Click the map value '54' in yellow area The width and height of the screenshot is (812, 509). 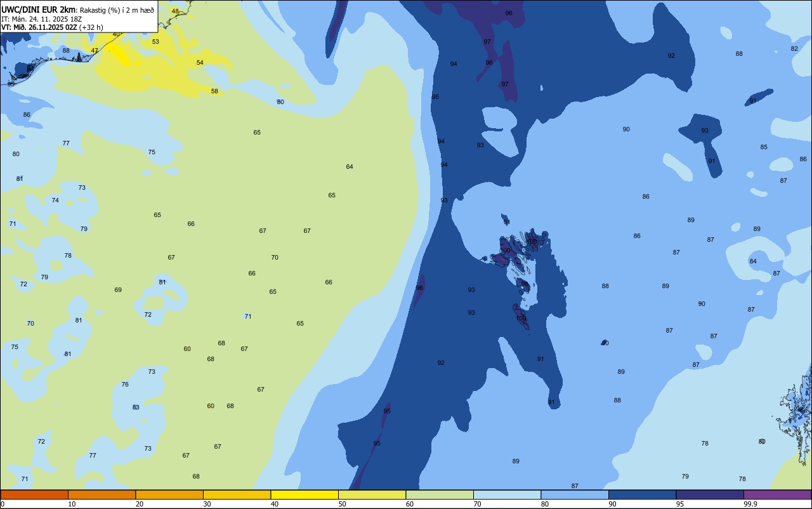[x=200, y=62]
